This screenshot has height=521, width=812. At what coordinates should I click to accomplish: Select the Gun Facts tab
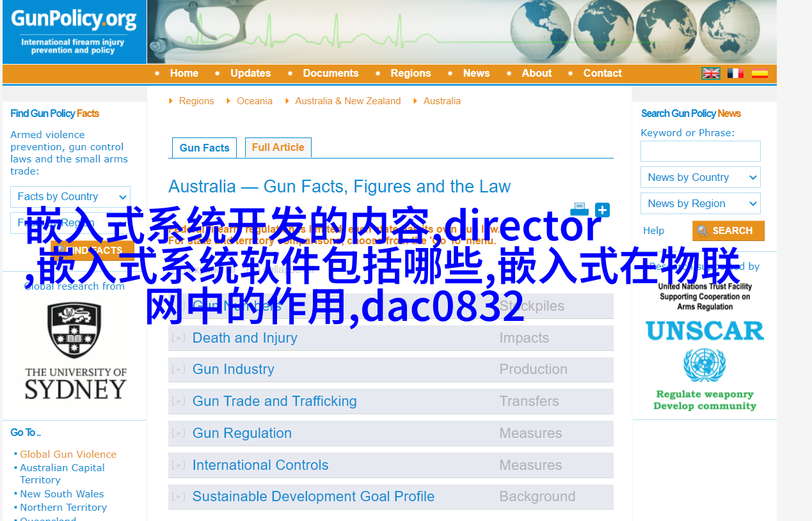pos(205,148)
